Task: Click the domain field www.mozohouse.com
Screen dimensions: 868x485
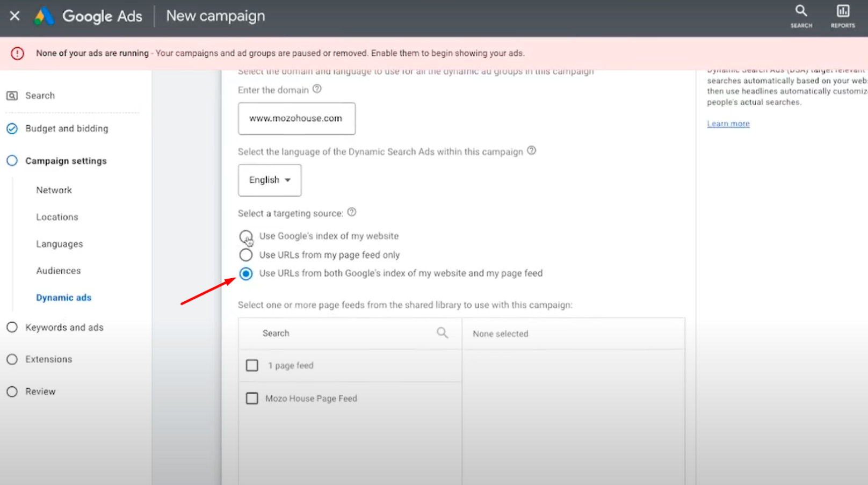Action: 296,119
